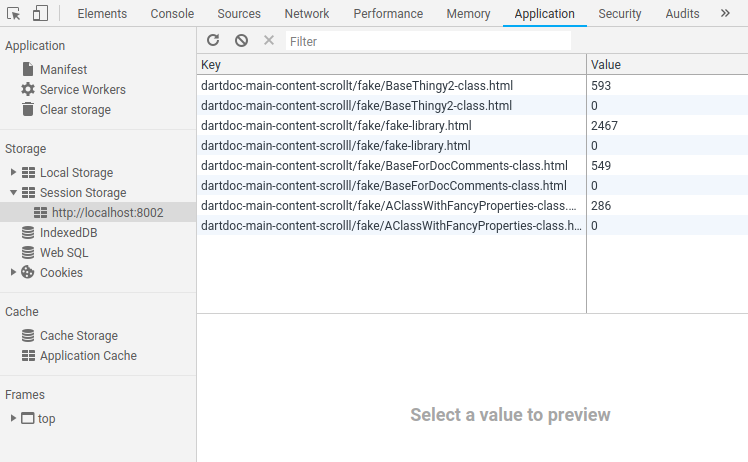The height and width of the screenshot is (462, 748).
Task: Show more tabs via double chevron
Action: pyautogui.click(x=725, y=13)
